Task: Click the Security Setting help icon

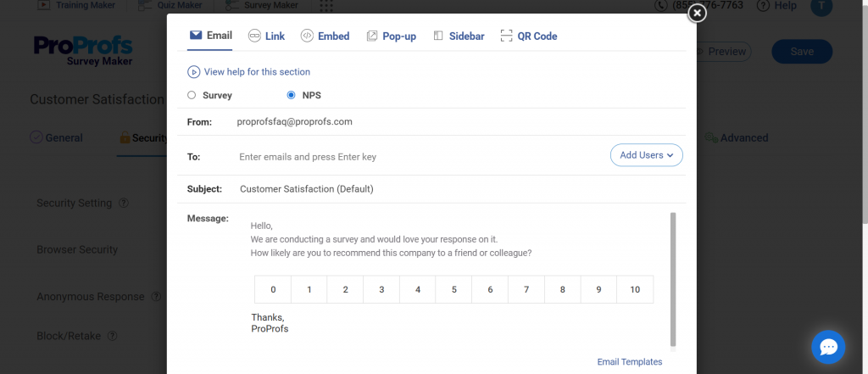Action: tap(124, 203)
